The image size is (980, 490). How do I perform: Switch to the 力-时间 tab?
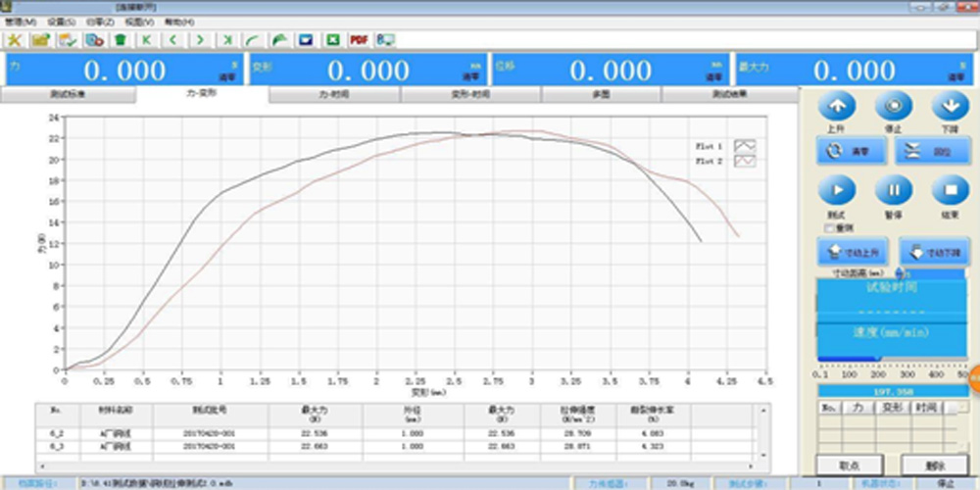333,95
